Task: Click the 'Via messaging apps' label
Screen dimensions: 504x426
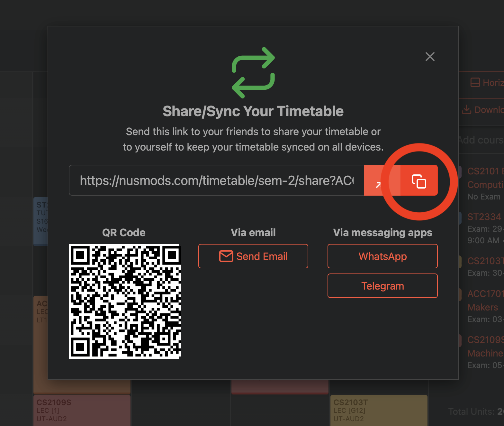Action: (382, 232)
